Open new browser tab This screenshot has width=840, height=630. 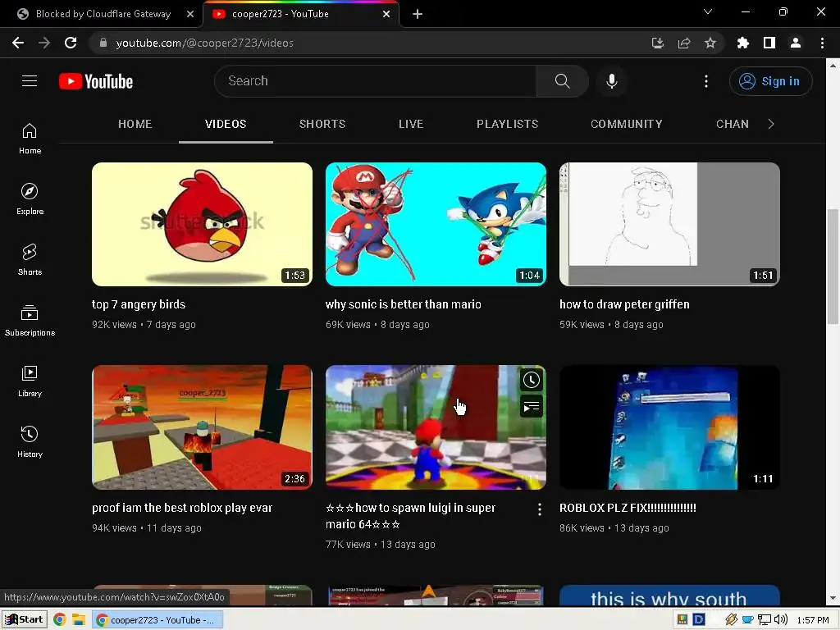[x=418, y=14]
